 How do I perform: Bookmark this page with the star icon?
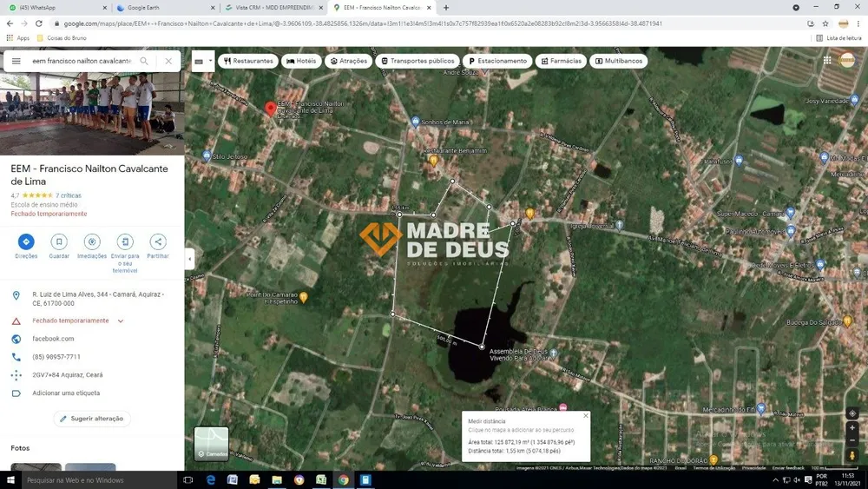pyautogui.click(x=825, y=23)
